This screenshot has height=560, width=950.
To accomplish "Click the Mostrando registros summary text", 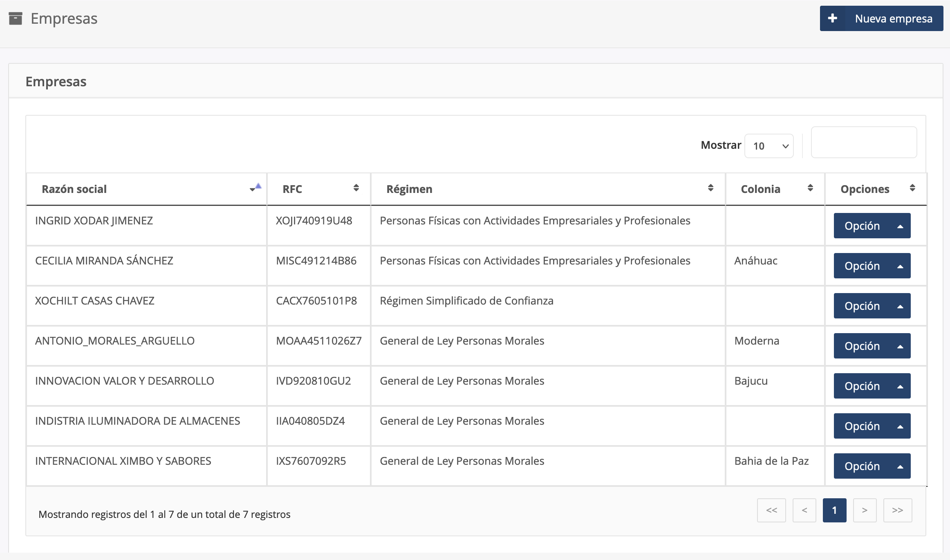I will pyautogui.click(x=164, y=514).
